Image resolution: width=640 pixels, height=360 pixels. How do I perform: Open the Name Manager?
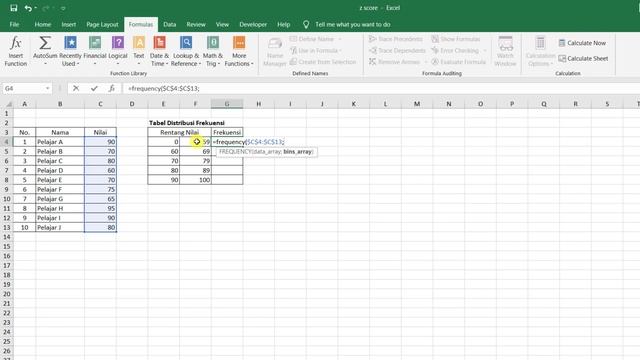pyautogui.click(x=275, y=51)
